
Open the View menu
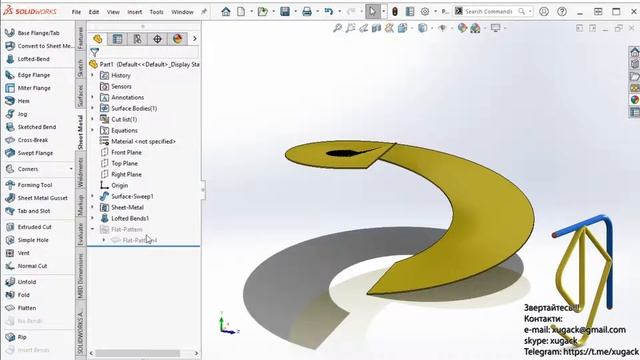click(113, 12)
